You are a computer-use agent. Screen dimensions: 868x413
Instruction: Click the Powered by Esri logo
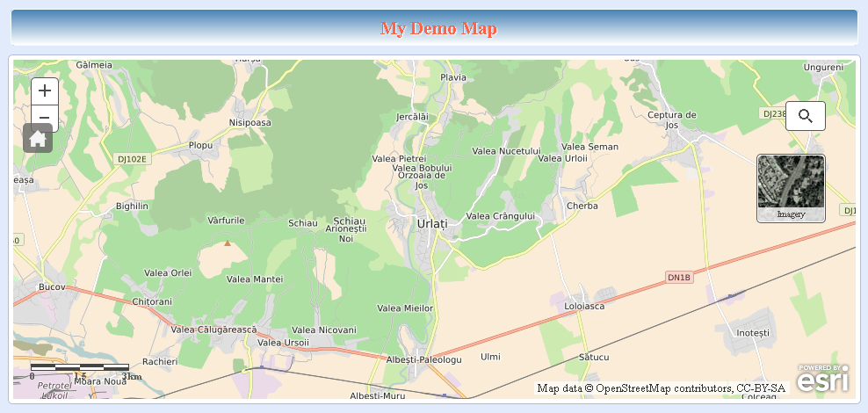pyautogui.click(x=823, y=379)
